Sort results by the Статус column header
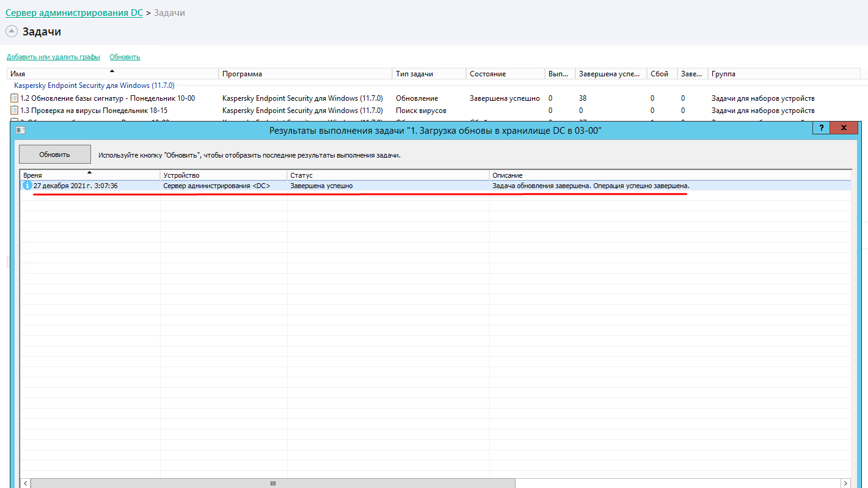The height and width of the screenshot is (488, 868). click(x=387, y=175)
